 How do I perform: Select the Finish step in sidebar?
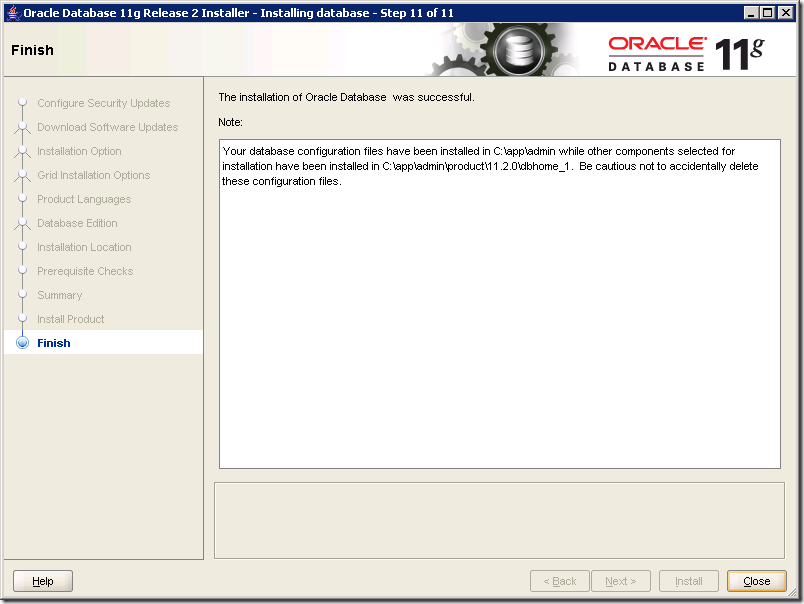click(x=54, y=343)
